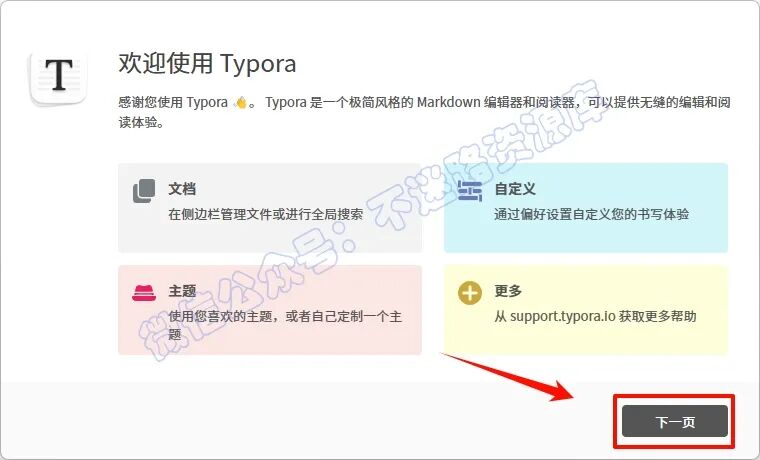Click the 自定义 sliders icon
The width and height of the screenshot is (760, 460).
coord(470,190)
